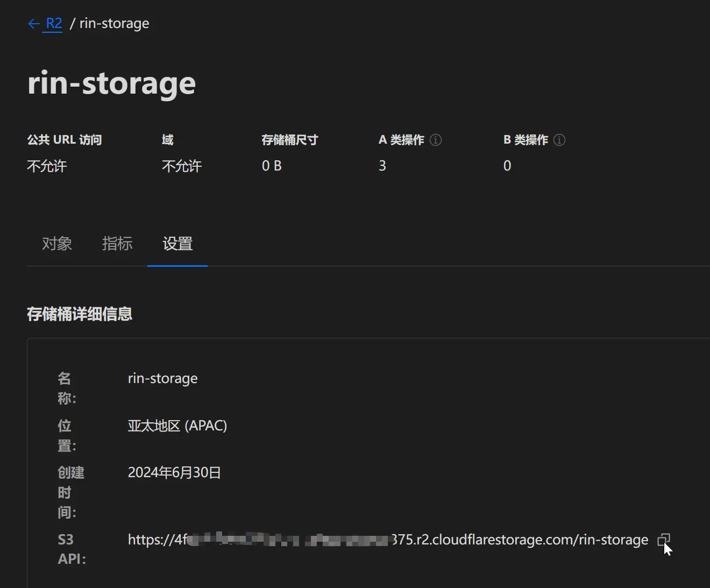Click the 不允许 status under 域
Screen dimensions: 710x588
[x=181, y=166]
